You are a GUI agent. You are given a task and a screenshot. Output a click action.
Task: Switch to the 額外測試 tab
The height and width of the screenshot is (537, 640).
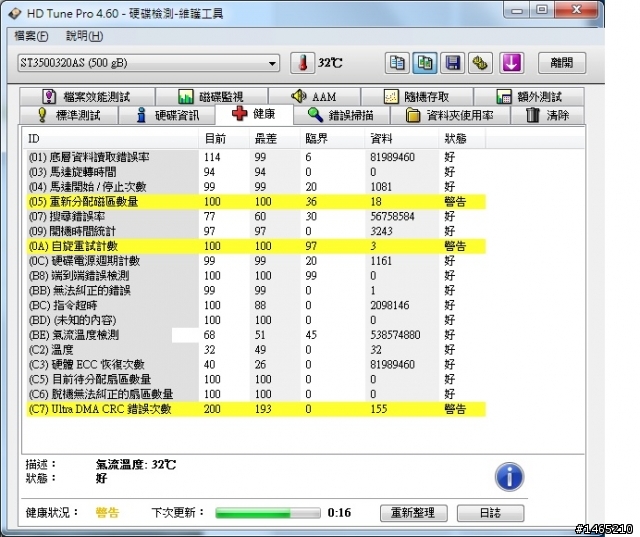529,97
